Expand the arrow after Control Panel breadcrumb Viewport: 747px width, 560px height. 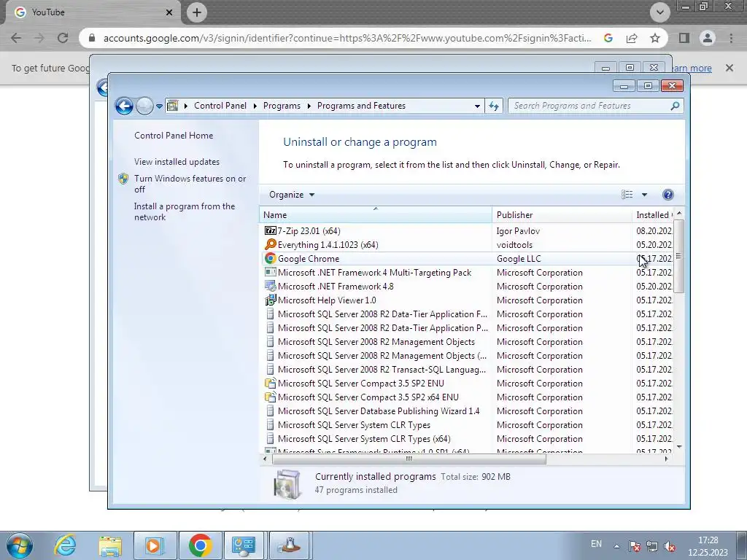[x=255, y=106]
